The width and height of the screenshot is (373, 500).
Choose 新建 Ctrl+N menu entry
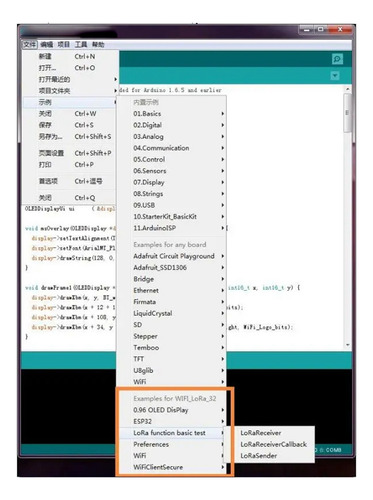70,56
